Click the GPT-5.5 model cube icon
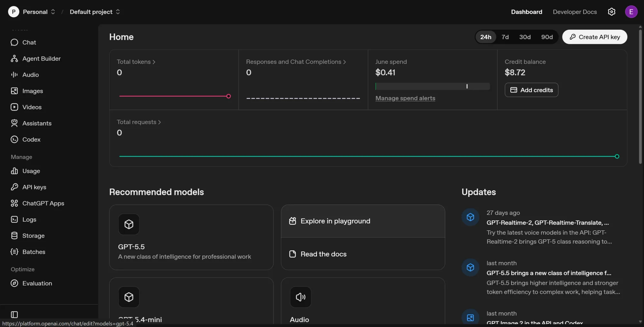 pos(129,224)
